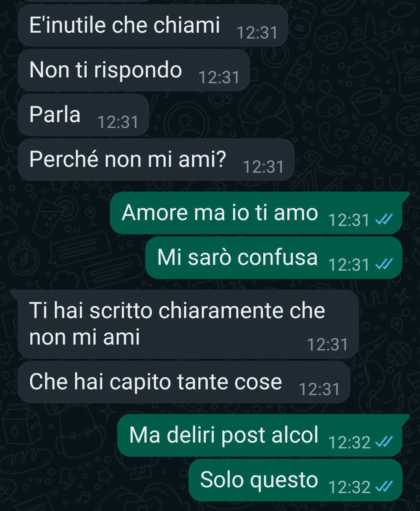Select the last message 'Solo questo'
420x511 pixels.
coord(295,480)
